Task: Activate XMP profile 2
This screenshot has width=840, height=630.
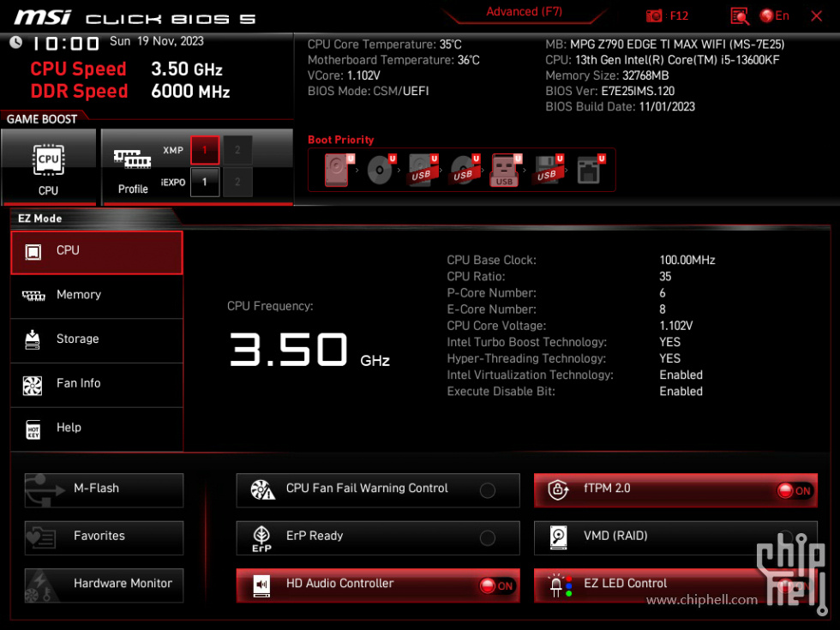Action: point(237,150)
